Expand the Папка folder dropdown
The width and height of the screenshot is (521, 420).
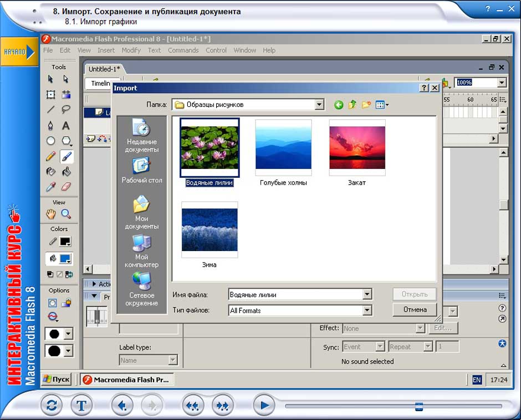[x=319, y=105]
